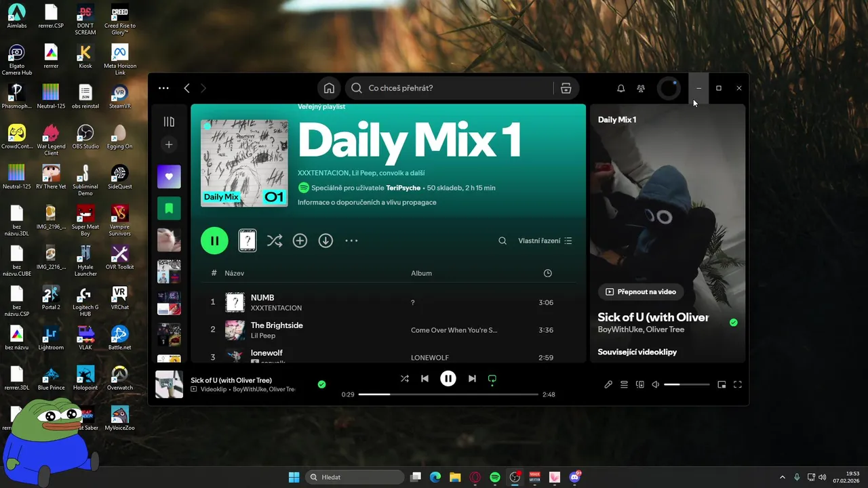
Task: Open the VRChat desktop shortcut
Action: tap(120, 298)
